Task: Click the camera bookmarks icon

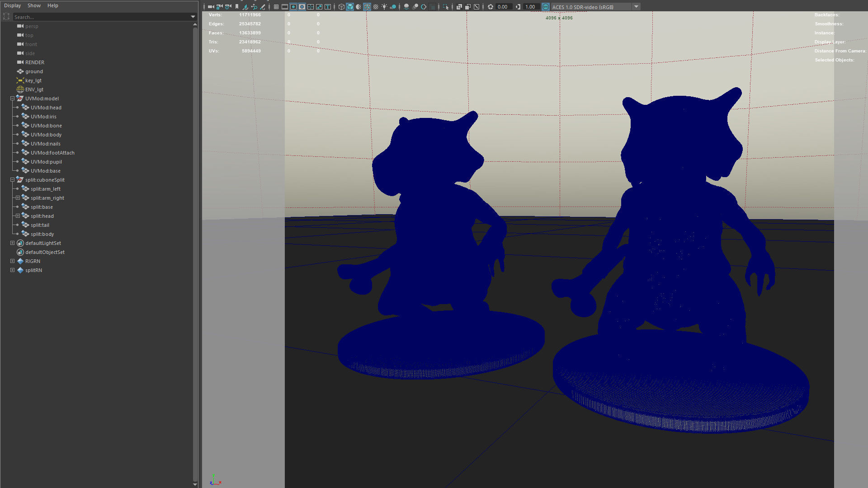Action: coord(236,7)
